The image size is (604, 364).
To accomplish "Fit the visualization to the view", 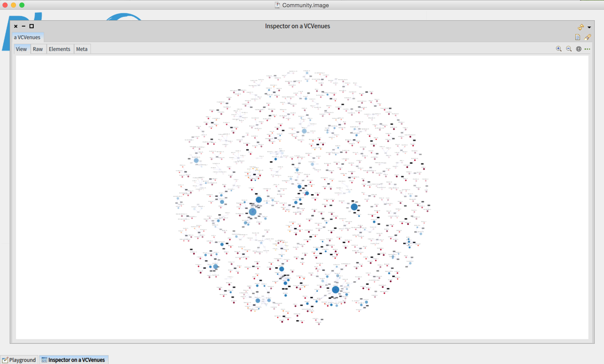I will pos(579,49).
